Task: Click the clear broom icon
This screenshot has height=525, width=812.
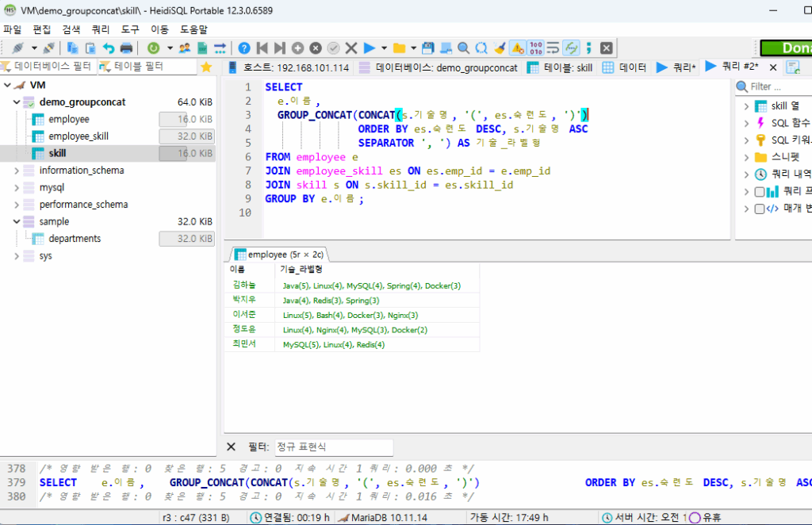Action: click(500, 48)
